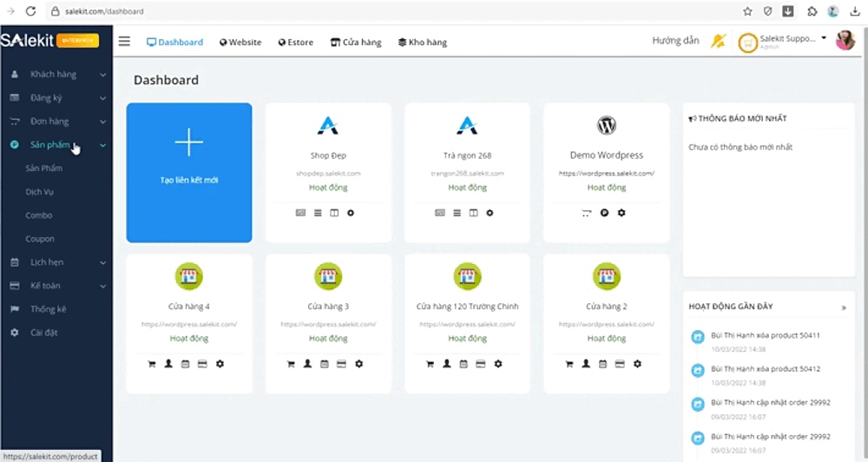Switch to the Website tab
Screen dimensions: 868x462
click(240, 42)
